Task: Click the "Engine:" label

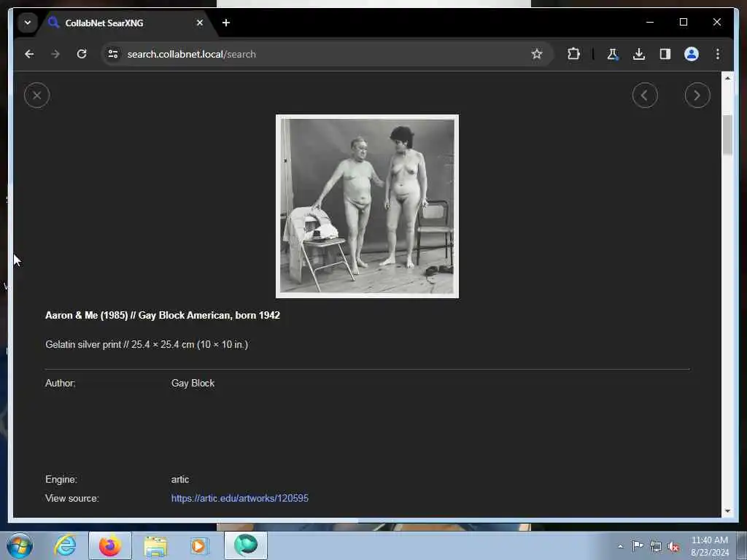Action: point(61,480)
